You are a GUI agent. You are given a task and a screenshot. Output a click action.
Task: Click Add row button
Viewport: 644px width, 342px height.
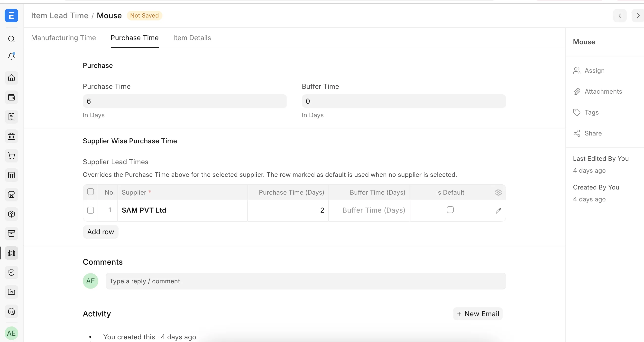pyautogui.click(x=101, y=232)
